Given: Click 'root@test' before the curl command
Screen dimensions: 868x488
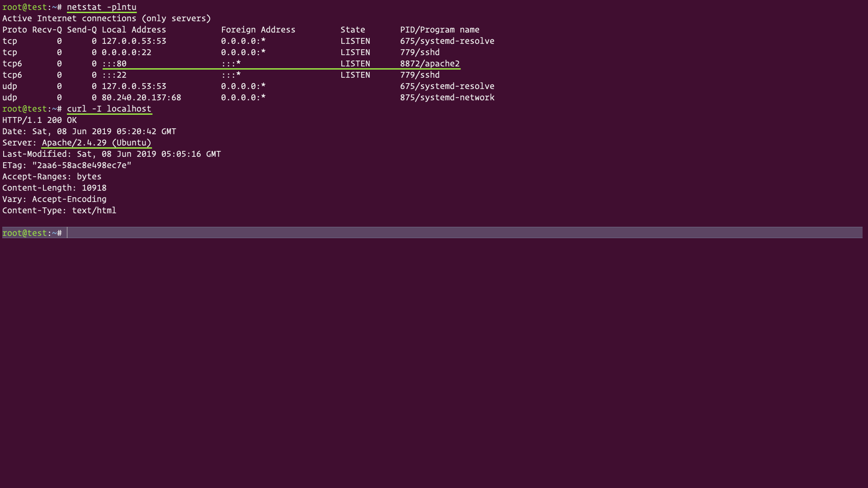Looking at the screenshot, I should [x=25, y=109].
